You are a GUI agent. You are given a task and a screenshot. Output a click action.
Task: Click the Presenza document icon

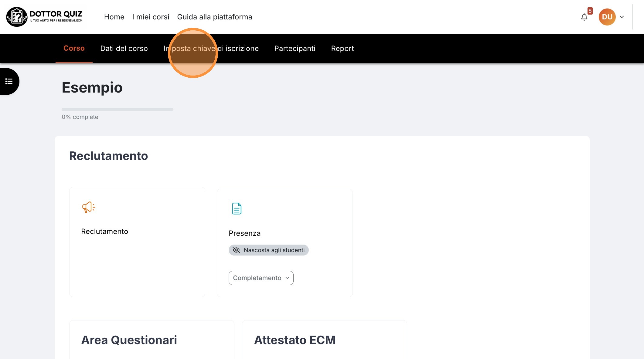pos(237,208)
